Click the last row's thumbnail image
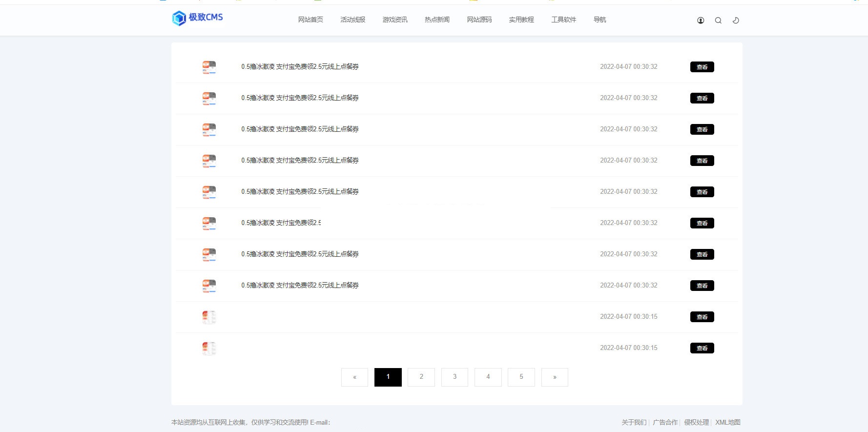This screenshot has height=432, width=868. (209, 348)
